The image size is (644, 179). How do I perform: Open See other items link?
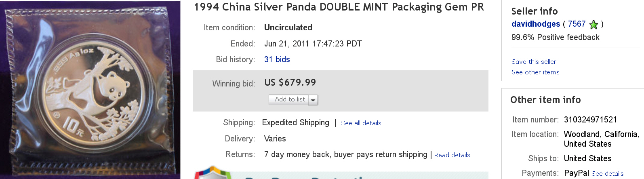click(x=535, y=72)
